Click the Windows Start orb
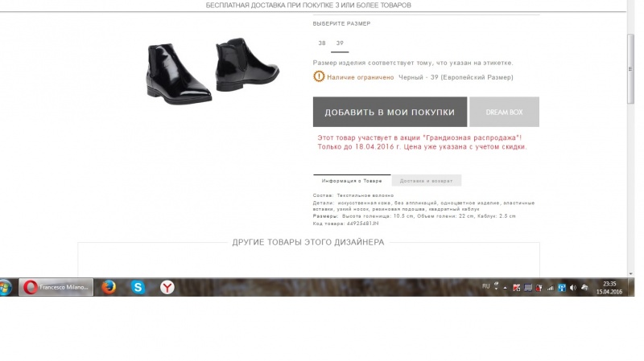The height and width of the screenshot is (361, 644). [5, 287]
